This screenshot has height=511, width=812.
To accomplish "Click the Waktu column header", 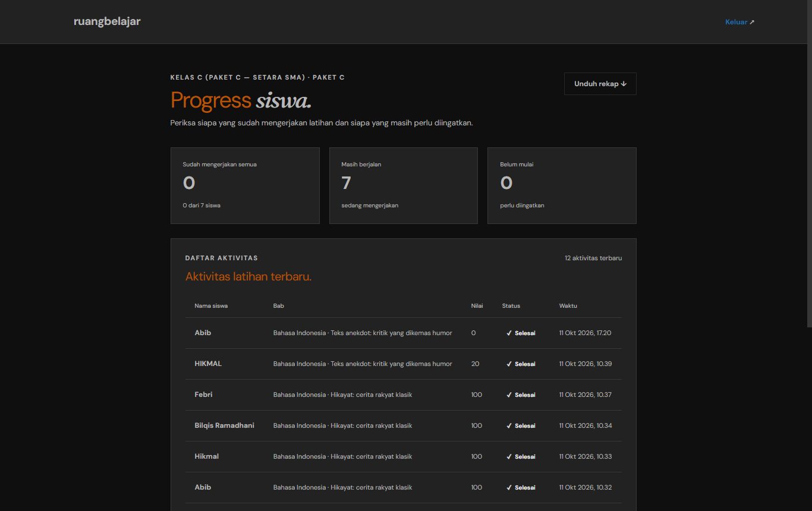I will [x=568, y=306].
